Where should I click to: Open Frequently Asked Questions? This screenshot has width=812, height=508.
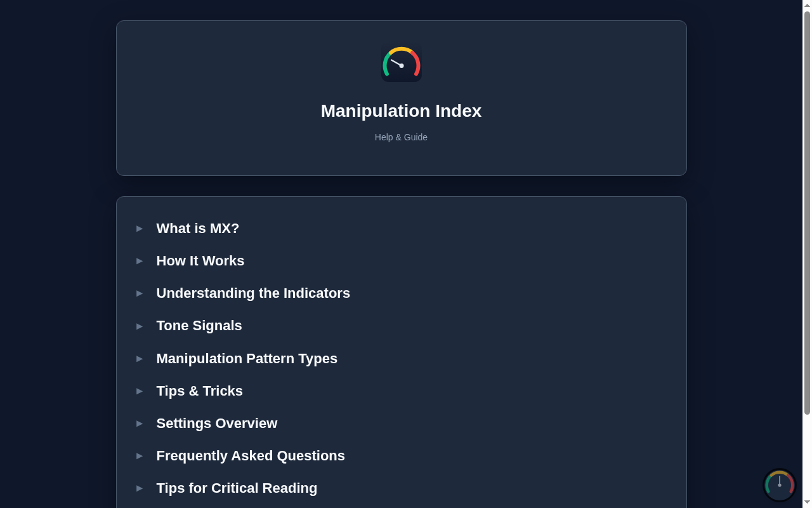click(x=250, y=456)
